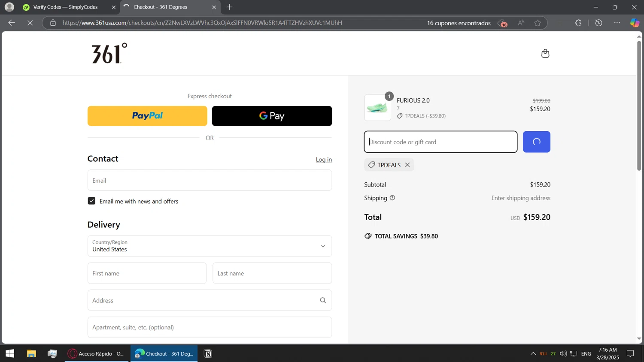Open browser Settings and more menu

point(617,23)
